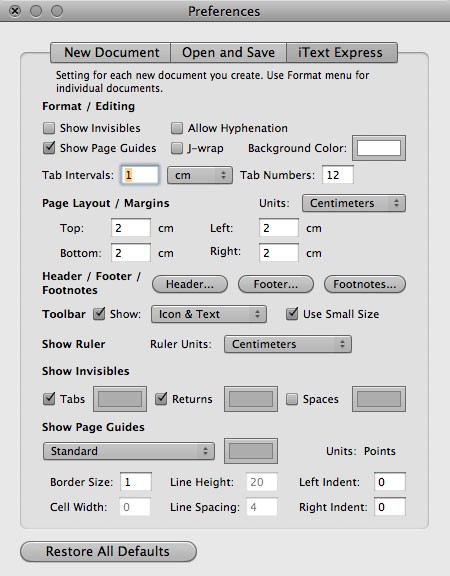
Task: Focus the Tab Numbers input field
Action: click(338, 175)
